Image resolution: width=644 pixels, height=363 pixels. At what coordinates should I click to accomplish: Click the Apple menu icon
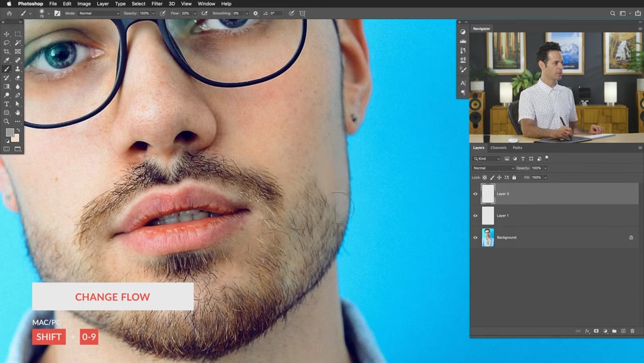[x=9, y=4]
